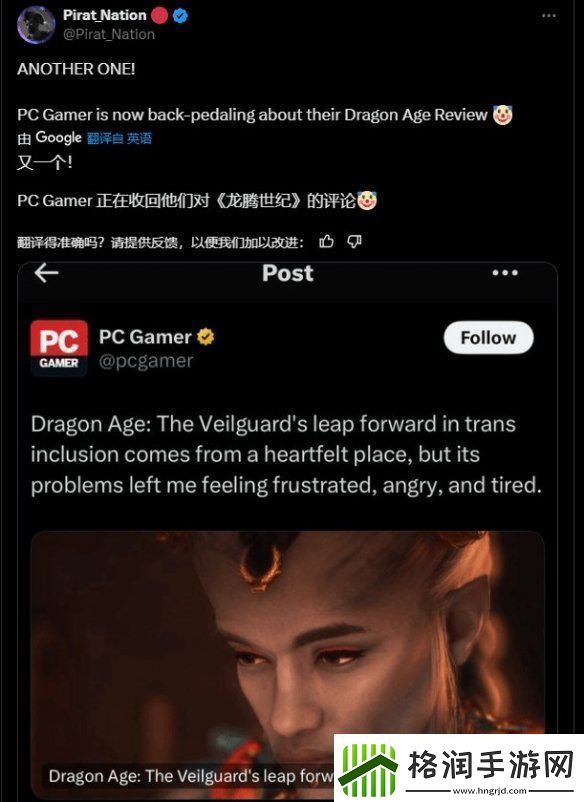Follow the PC Gamer account
The width and height of the screenshot is (584, 802).
pos(488,338)
